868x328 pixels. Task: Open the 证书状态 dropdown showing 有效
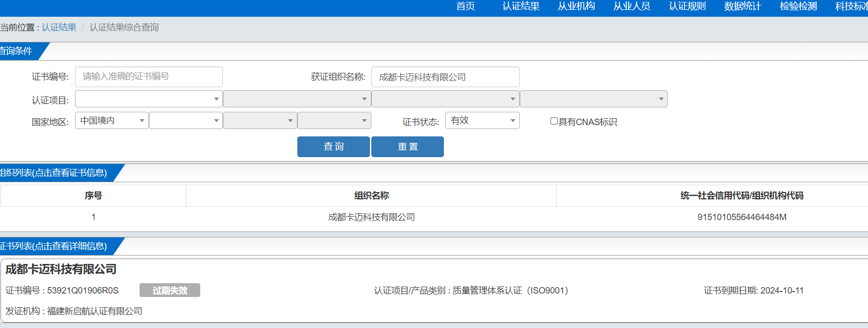pyautogui.click(x=482, y=121)
